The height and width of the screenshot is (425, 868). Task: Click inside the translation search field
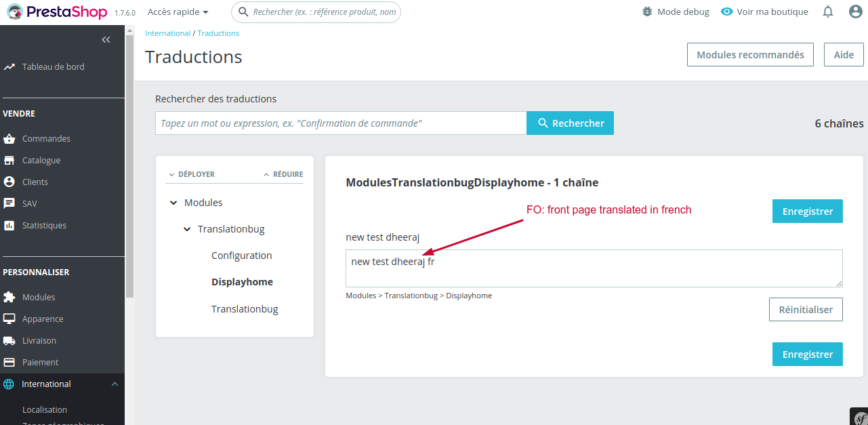[339, 123]
